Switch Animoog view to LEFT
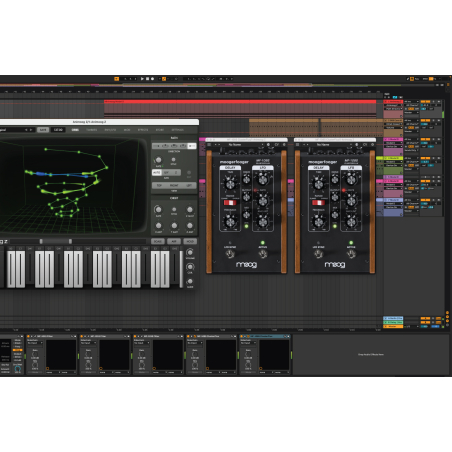 tap(189, 185)
